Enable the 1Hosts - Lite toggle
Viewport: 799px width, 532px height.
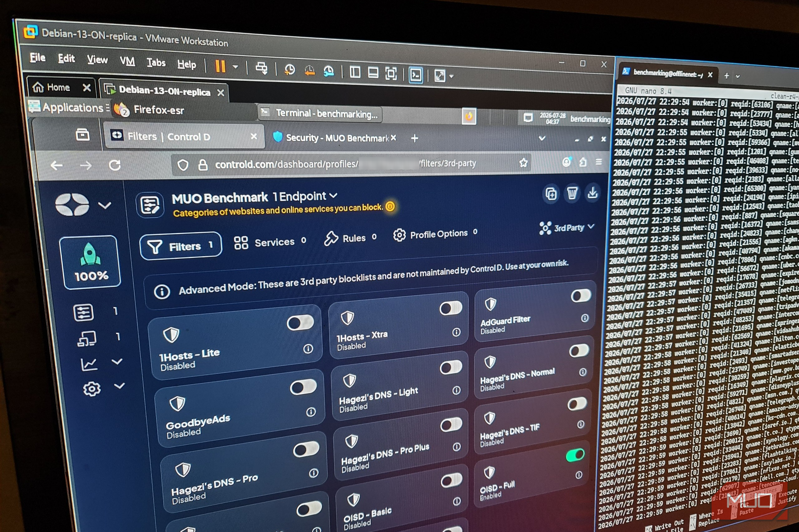(300, 323)
